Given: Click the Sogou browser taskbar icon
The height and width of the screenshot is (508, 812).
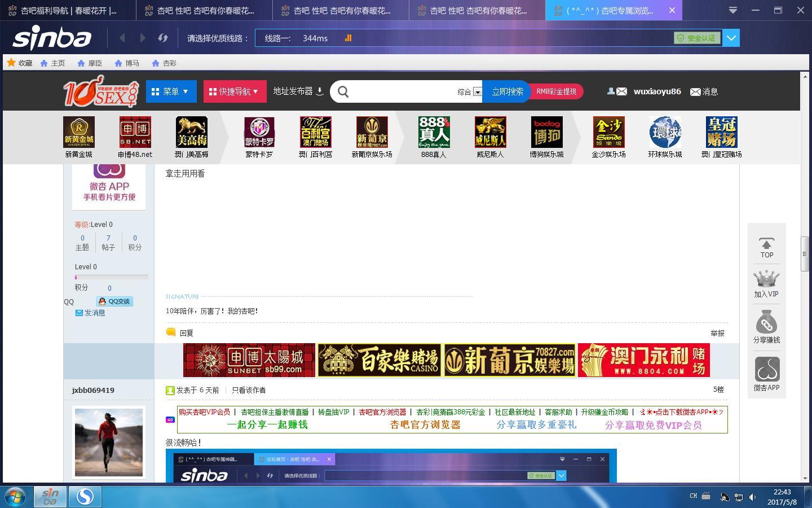Looking at the screenshot, I should pos(85,497).
